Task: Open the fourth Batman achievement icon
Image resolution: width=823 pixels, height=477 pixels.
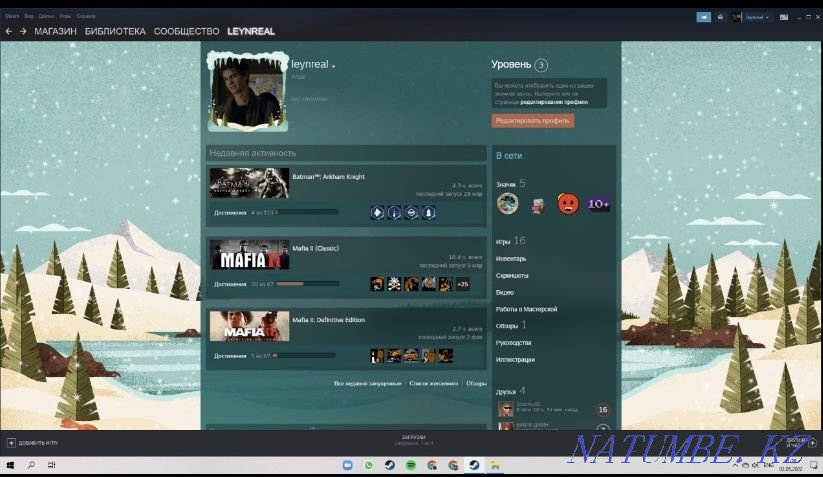Action: click(429, 213)
